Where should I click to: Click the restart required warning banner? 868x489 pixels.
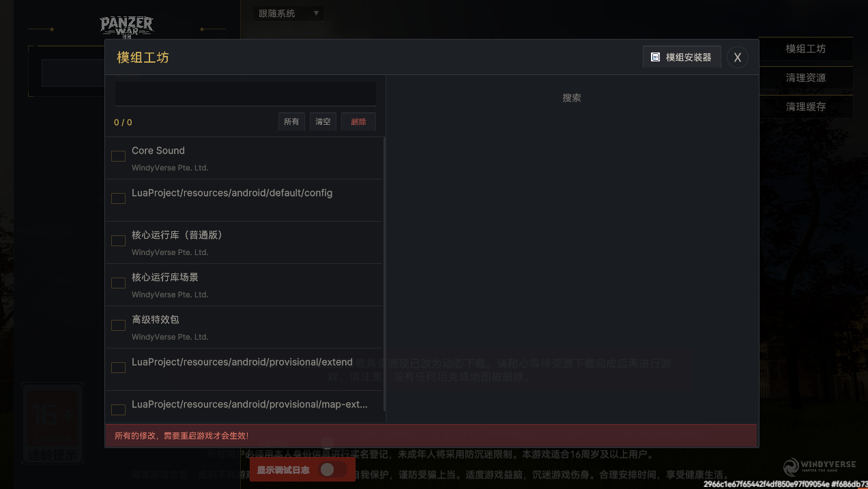pos(431,436)
